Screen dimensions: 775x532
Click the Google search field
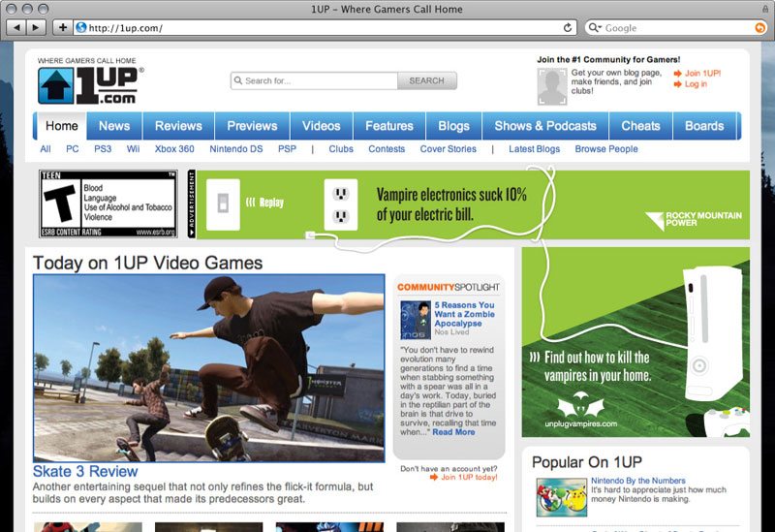pos(677,28)
